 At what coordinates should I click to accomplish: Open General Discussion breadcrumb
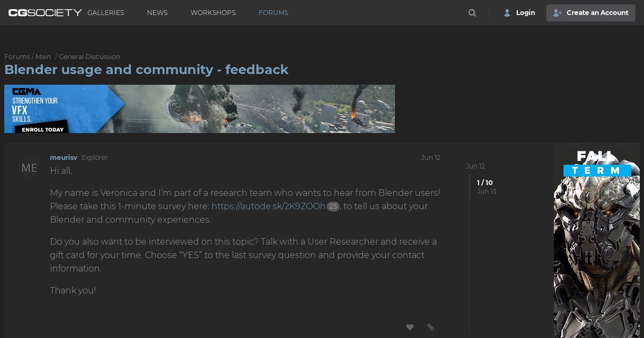point(90,57)
